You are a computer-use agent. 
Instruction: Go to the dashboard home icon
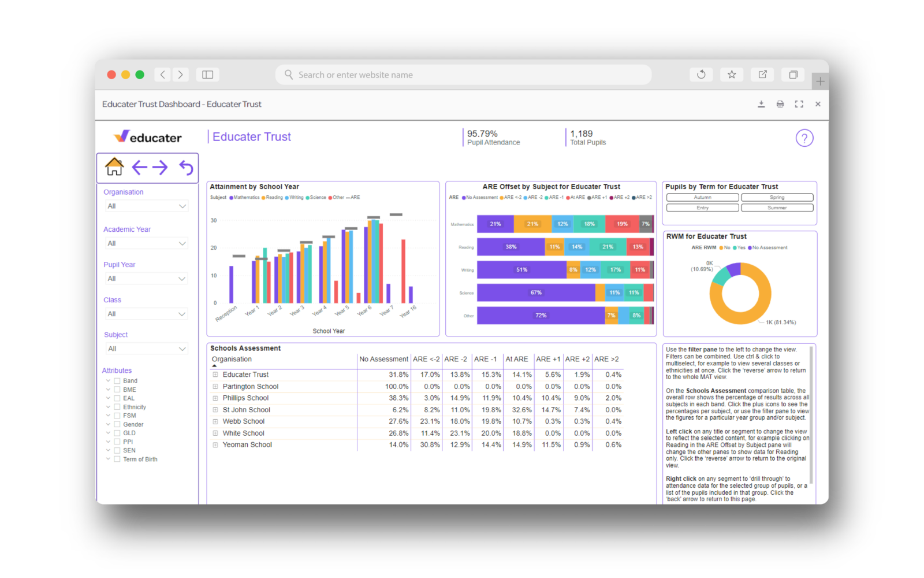114,167
